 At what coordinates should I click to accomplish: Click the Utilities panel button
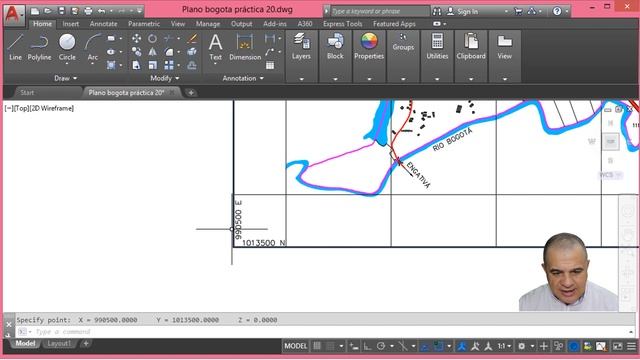(437, 47)
